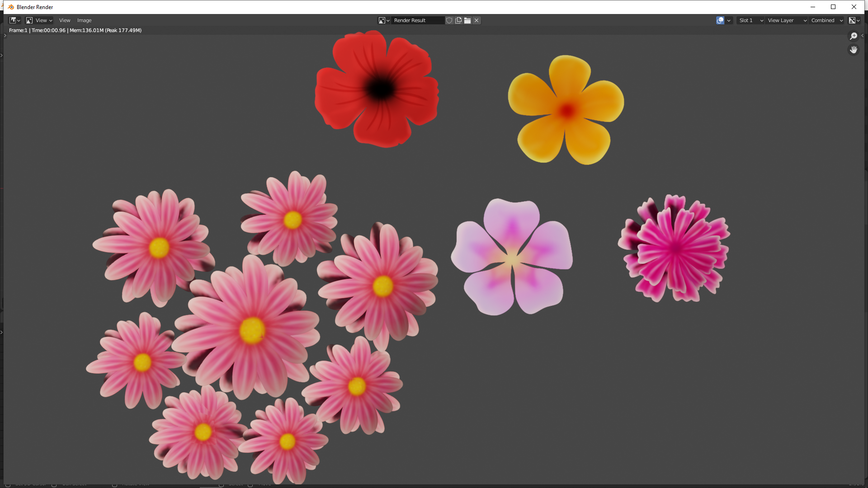
Task: Open the image browse dropdown icon
Action: click(x=384, y=20)
